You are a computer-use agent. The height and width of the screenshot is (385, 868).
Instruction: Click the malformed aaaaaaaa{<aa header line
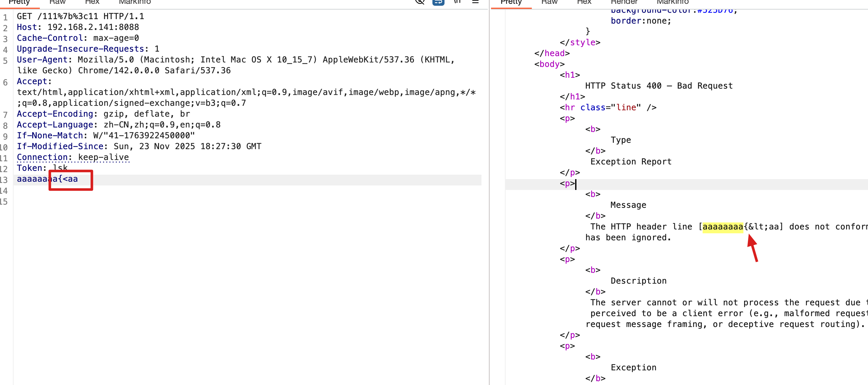(x=47, y=179)
